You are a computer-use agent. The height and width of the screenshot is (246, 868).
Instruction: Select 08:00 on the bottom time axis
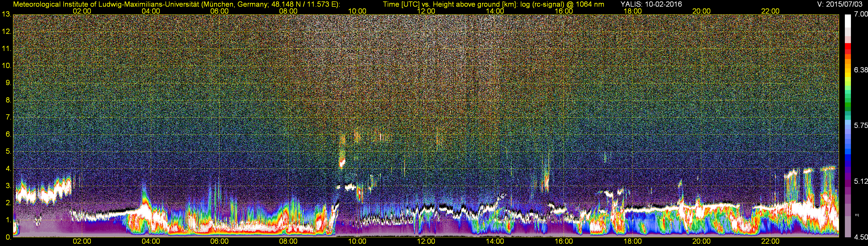click(288, 242)
